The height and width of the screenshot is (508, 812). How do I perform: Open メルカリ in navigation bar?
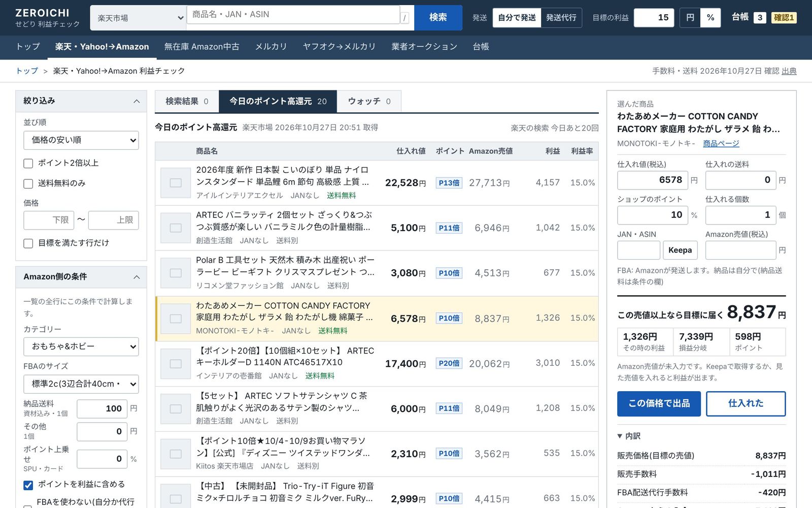point(271,47)
